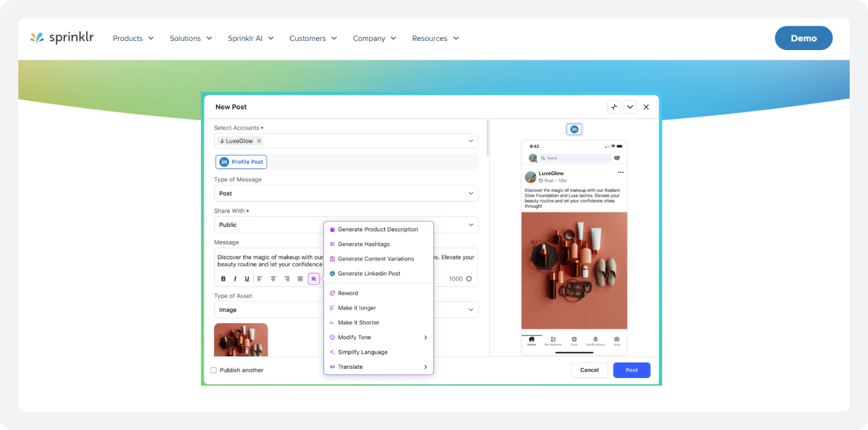Center-align the message text
Viewport: 868px width, 430px height.
273,279
